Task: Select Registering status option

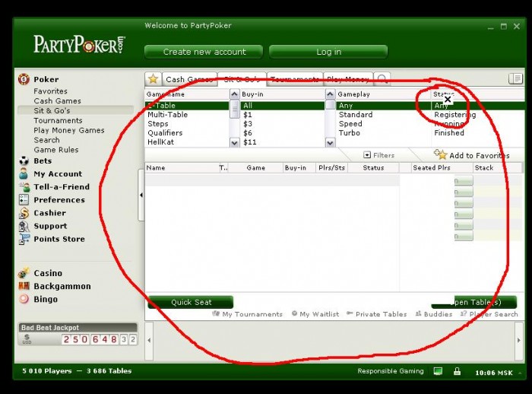Action: click(455, 114)
